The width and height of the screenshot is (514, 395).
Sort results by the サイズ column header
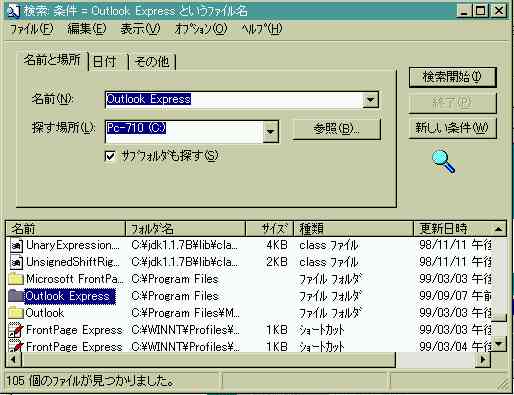pyautogui.click(x=269, y=229)
